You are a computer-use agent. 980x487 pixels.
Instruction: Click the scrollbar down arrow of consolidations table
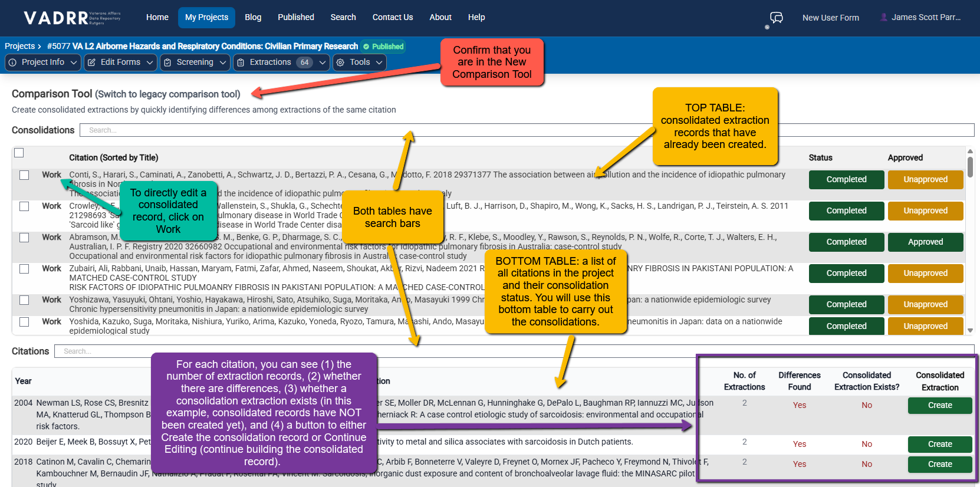click(x=970, y=331)
